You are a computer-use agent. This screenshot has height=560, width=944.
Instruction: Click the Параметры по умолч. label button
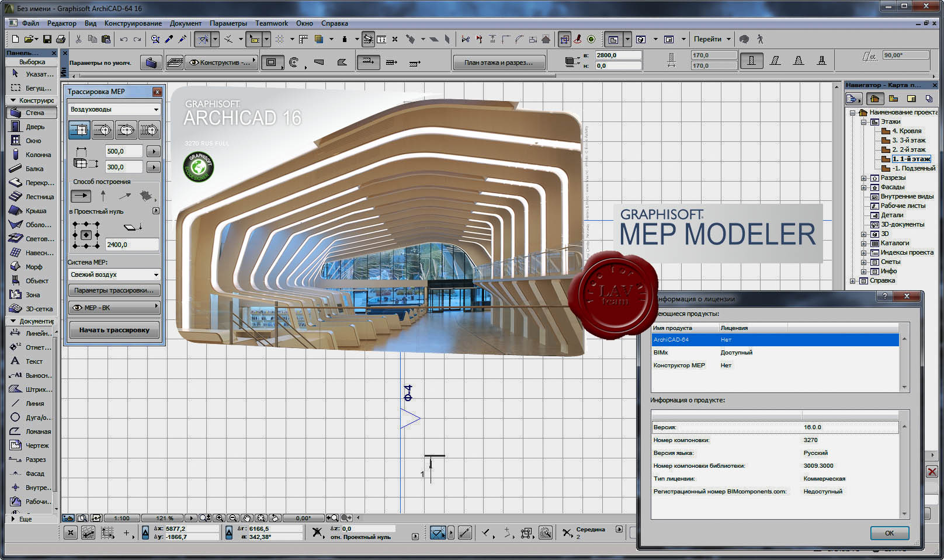coord(100,62)
